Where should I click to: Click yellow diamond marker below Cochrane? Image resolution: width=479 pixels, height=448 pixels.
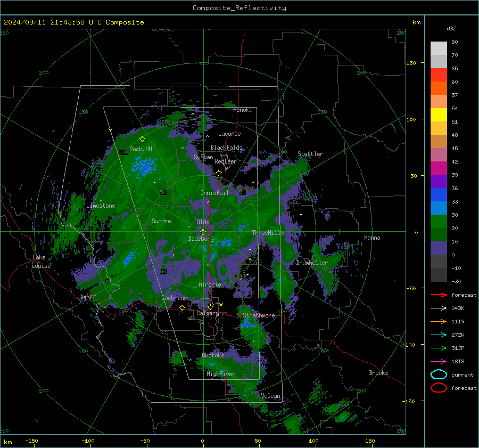click(x=182, y=308)
